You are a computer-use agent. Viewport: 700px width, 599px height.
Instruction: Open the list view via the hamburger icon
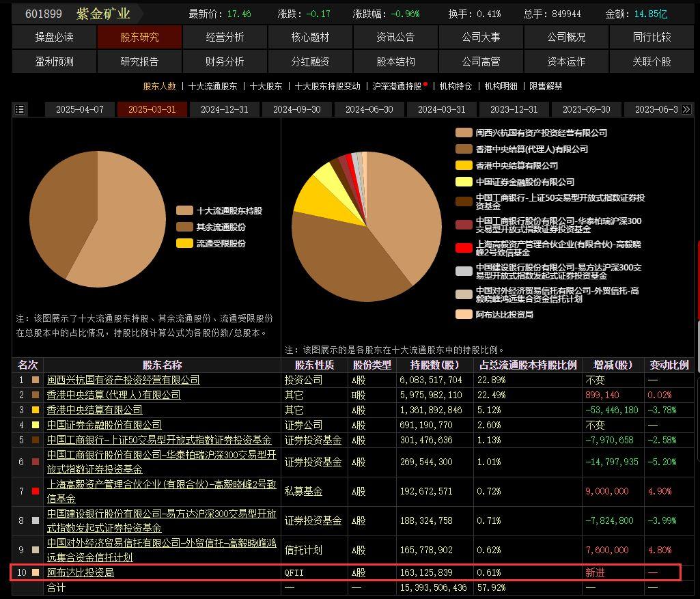(20, 109)
